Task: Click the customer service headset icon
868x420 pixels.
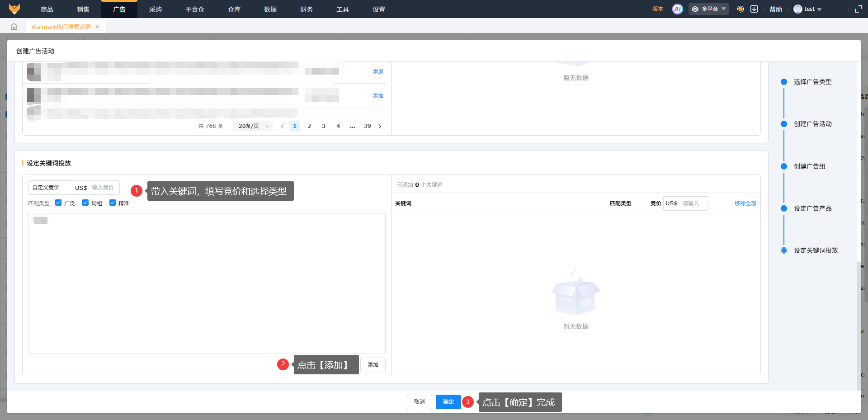Action: (740, 9)
